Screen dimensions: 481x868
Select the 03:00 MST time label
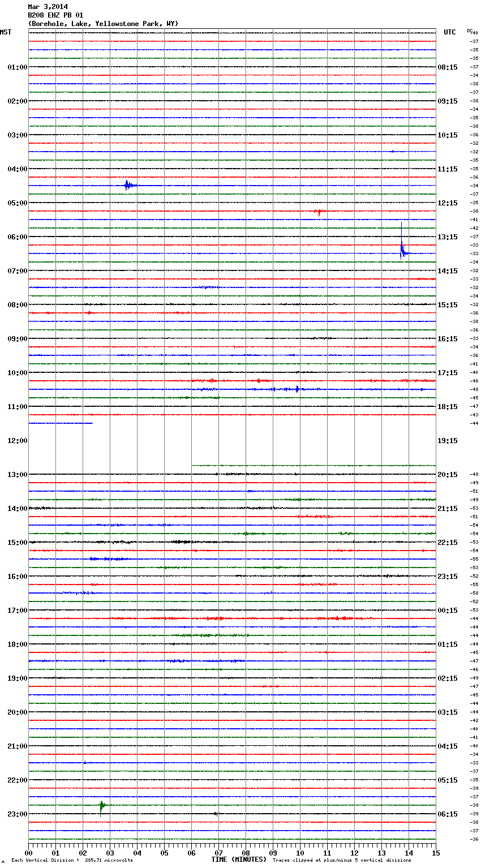[18, 135]
